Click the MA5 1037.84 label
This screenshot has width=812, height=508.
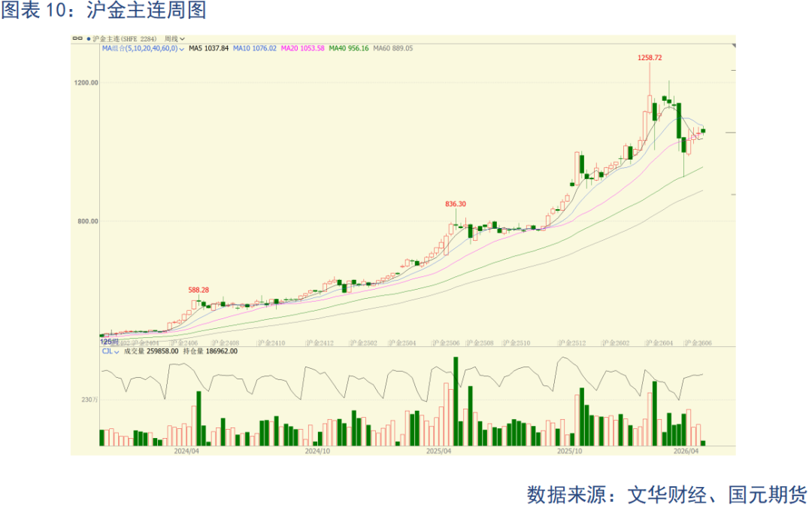point(208,48)
